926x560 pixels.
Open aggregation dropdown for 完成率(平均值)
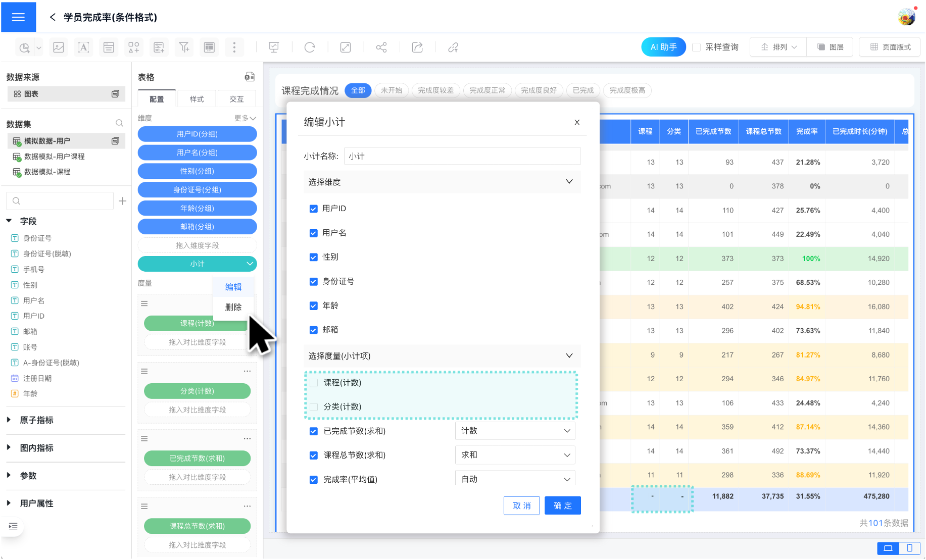[x=515, y=478]
